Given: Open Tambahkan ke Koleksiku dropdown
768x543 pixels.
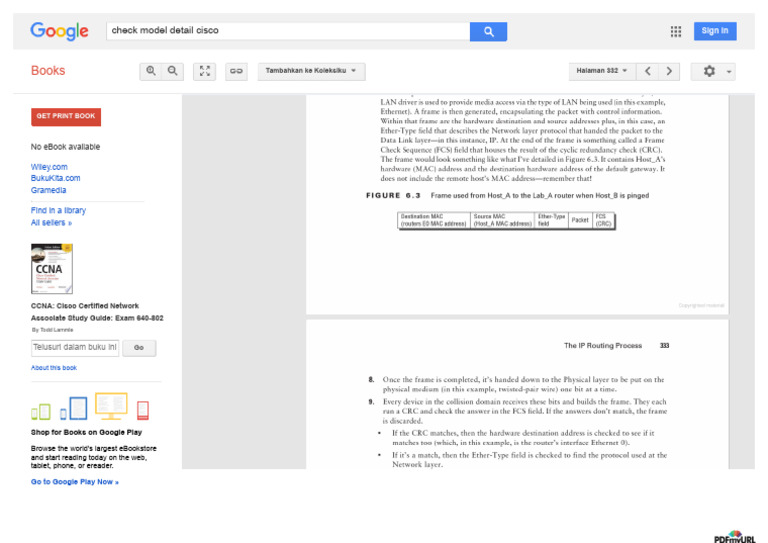Looking at the screenshot, I should (x=312, y=71).
